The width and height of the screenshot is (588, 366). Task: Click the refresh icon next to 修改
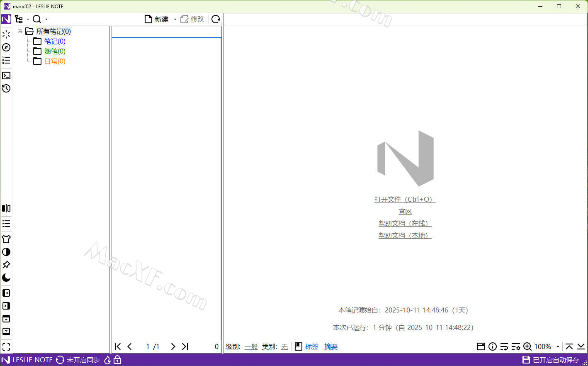click(x=216, y=19)
